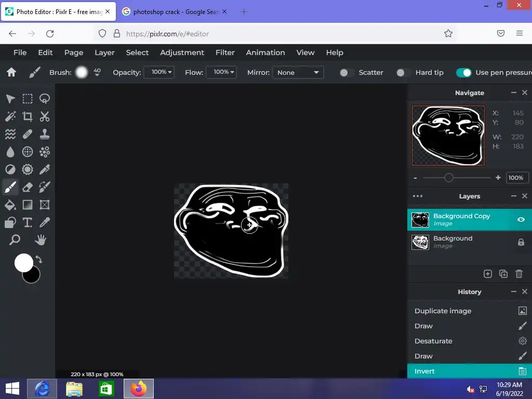Select the Paint bucket fill tool

tap(10, 205)
